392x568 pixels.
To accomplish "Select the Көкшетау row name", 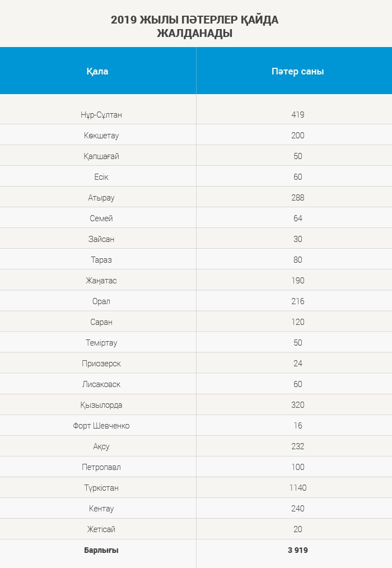I will coord(101,136).
